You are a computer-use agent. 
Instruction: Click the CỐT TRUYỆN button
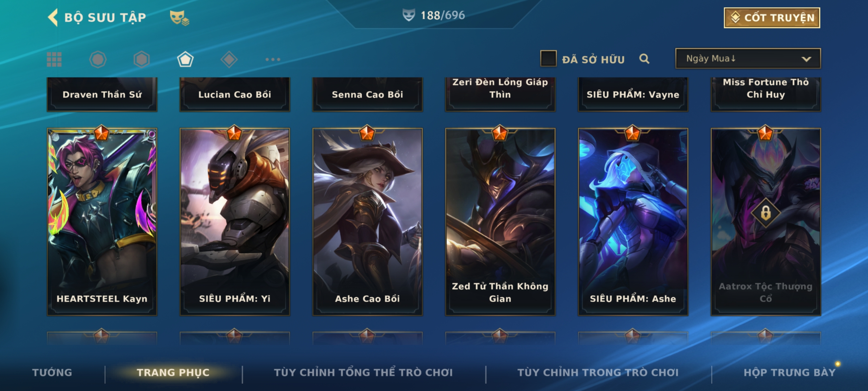click(772, 18)
